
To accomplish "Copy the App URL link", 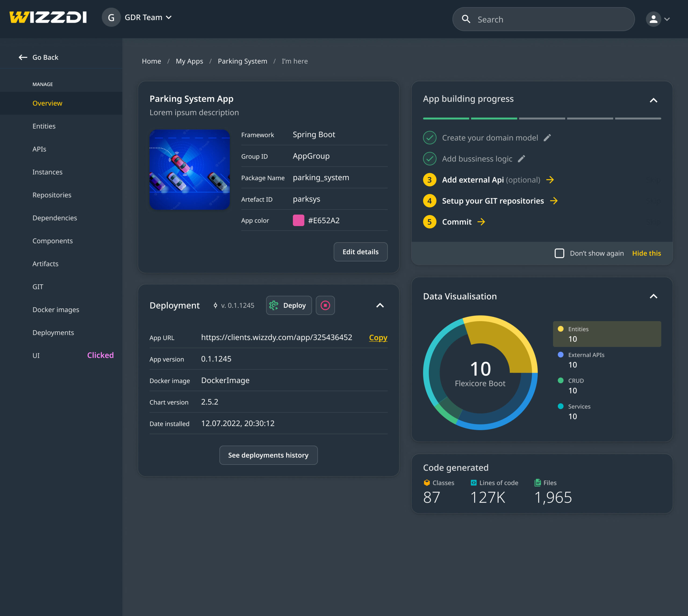I will pyautogui.click(x=378, y=338).
